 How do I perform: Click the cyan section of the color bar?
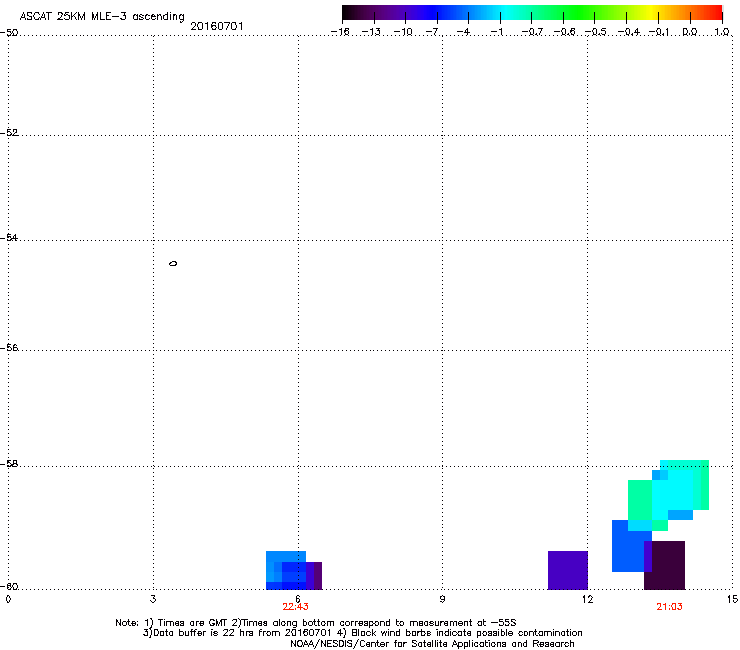[507, 12]
